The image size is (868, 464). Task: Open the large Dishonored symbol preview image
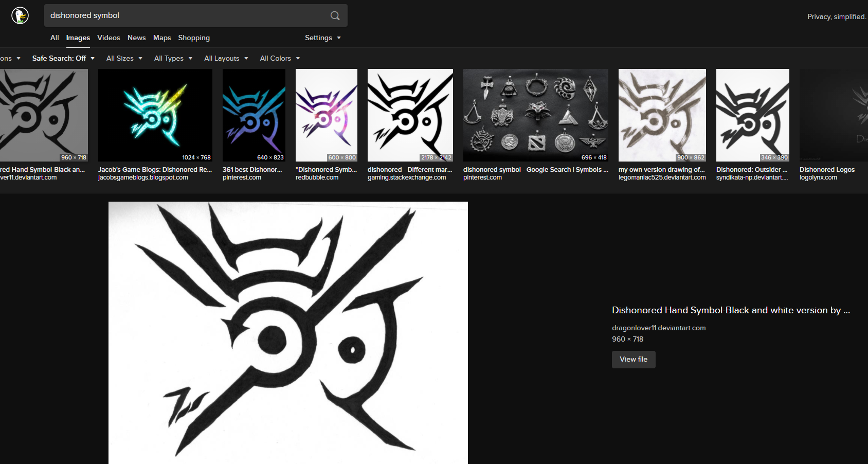click(x=288, y=333)
